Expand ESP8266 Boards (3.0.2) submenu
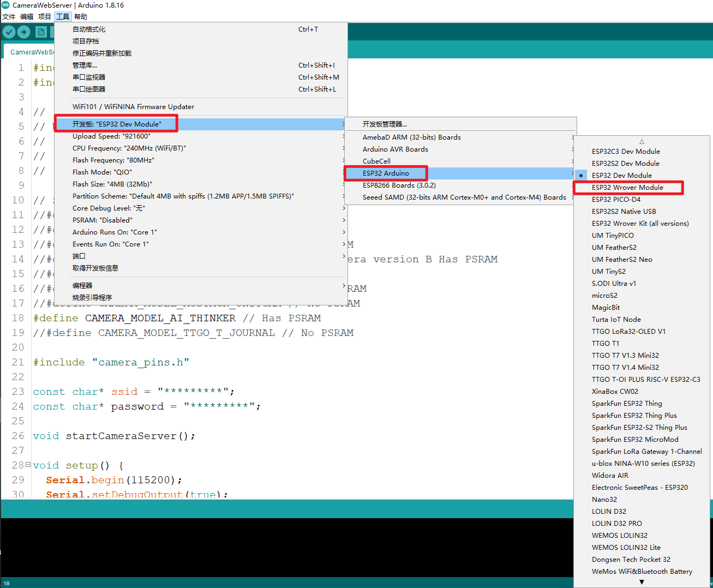 pos(460,185)
